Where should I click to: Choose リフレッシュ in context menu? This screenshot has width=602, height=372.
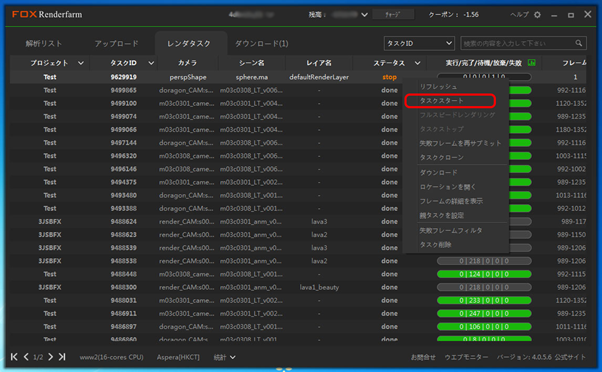coord(438,87)
